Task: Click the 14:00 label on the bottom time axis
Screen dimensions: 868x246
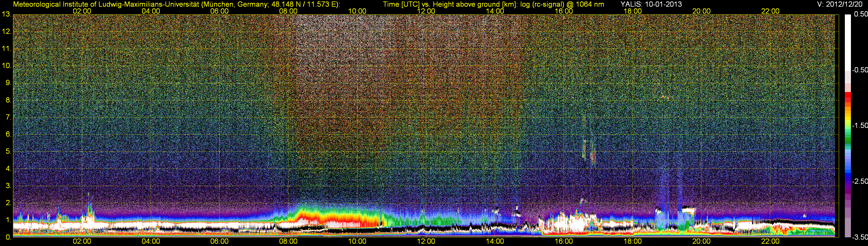Action: click(495, 241)
